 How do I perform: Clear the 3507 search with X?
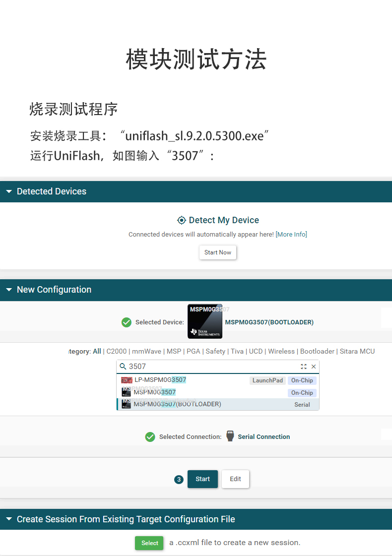(x=314, y=367)
